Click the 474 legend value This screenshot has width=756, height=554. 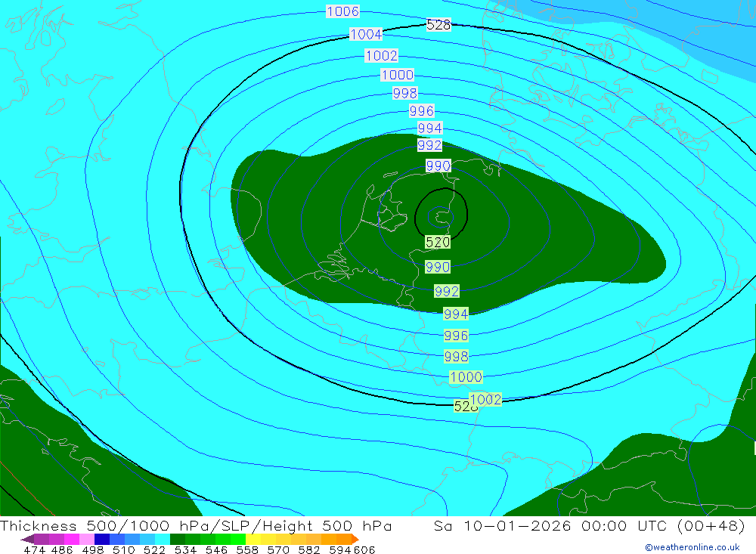click(34, 549)
